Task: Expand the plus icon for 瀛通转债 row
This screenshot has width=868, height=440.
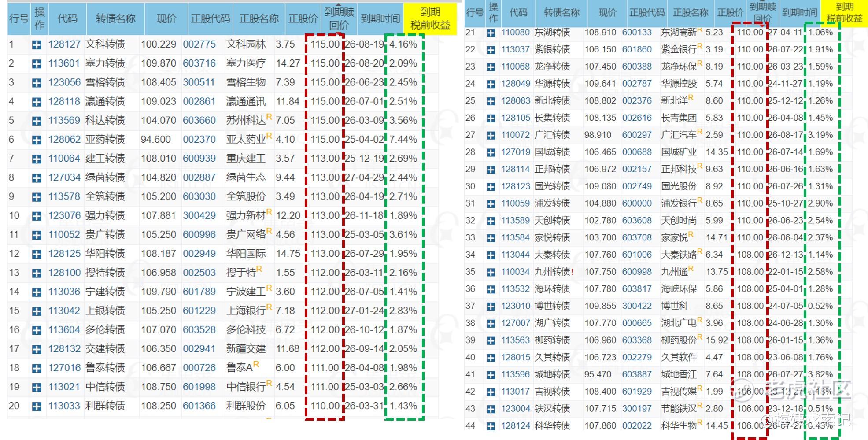Action: point(37,102)
